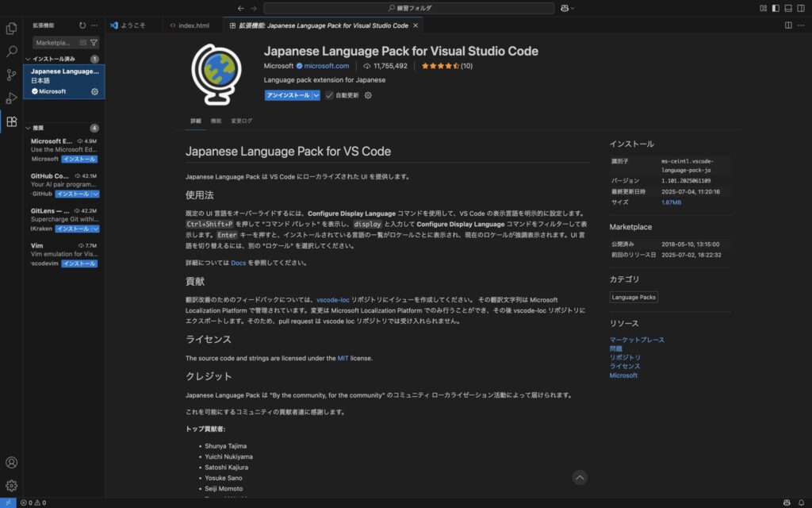Install the Vim extension
The width and height of the screenshot is (812, 508).
(79, 264)
